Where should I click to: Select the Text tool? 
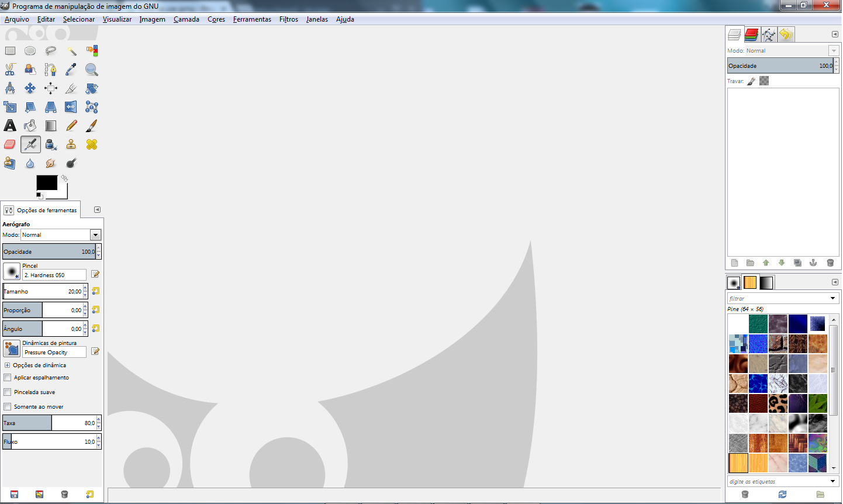pos(10,126)
